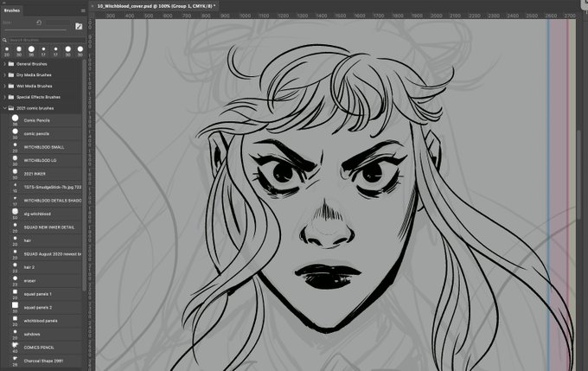Choose the WITCHBLOOD SMALL brush
Screen dimensions: 588x371
point(44,147)
